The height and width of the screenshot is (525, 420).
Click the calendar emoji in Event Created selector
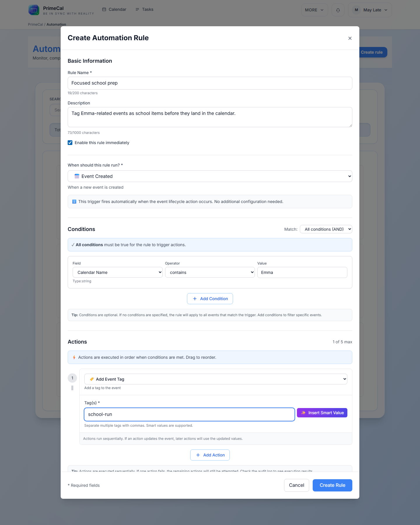pyautogui.click(x=77, y=176)
